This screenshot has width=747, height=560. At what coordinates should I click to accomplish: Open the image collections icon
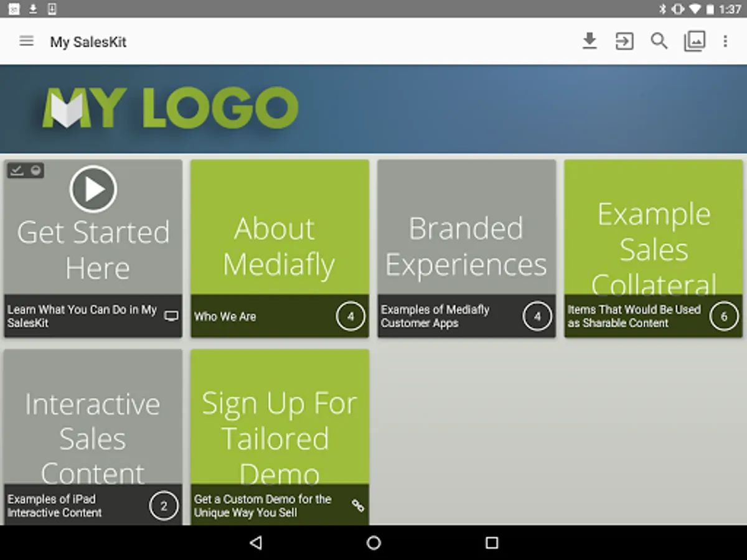click(694, 42)
